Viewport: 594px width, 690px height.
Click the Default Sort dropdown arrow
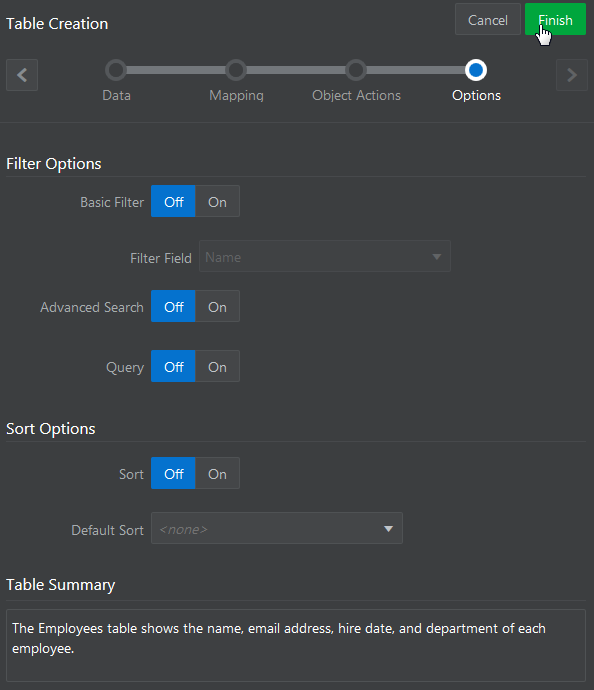click(388, 529)
